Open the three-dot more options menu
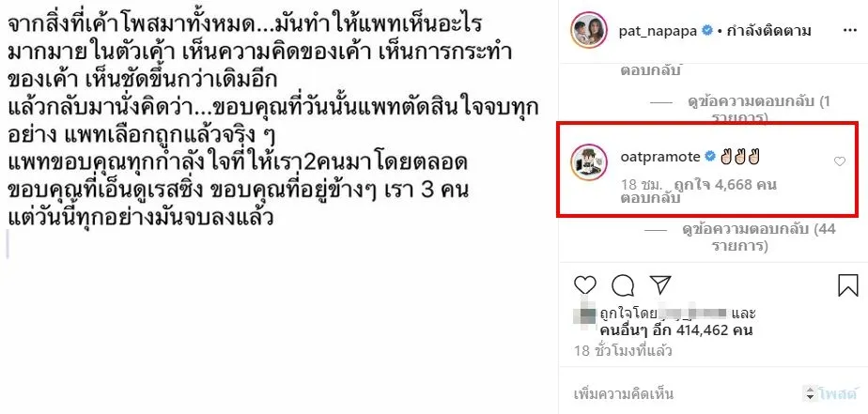 [x=847, y=31]
